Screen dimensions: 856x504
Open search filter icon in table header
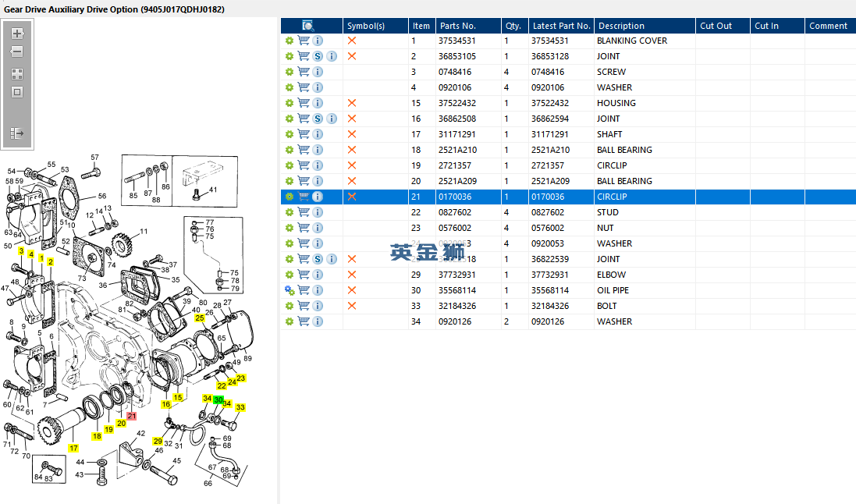308,26
